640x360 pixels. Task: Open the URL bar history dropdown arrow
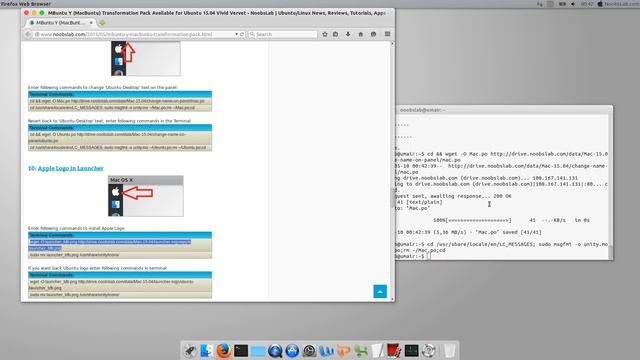[x=236, y=34]
